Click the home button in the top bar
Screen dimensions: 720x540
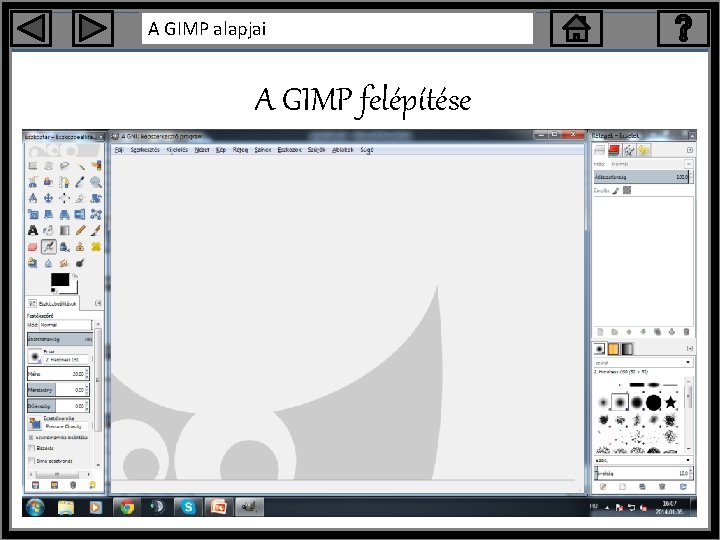click(576, 28)
